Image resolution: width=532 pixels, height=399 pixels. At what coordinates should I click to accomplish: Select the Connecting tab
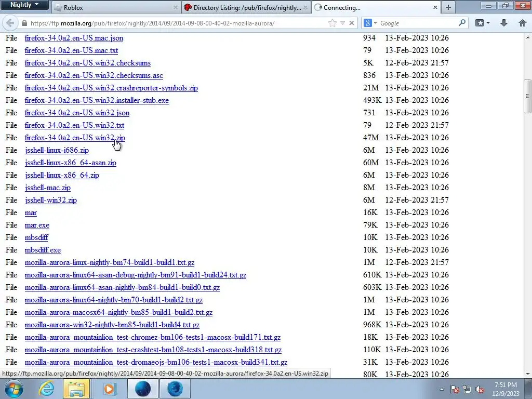[x=375, y=7]
